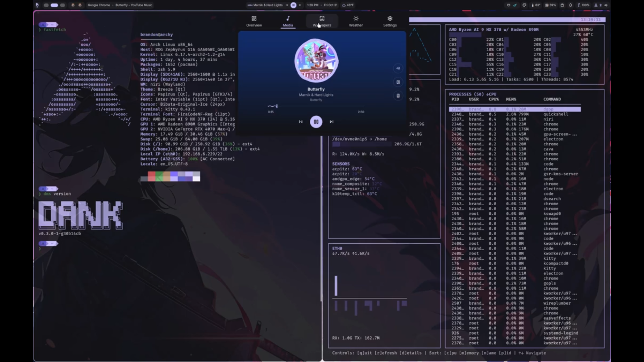Viewport: 644px width, 362px height.
Task: Open the Weather tab
Action: click(356, 21)
